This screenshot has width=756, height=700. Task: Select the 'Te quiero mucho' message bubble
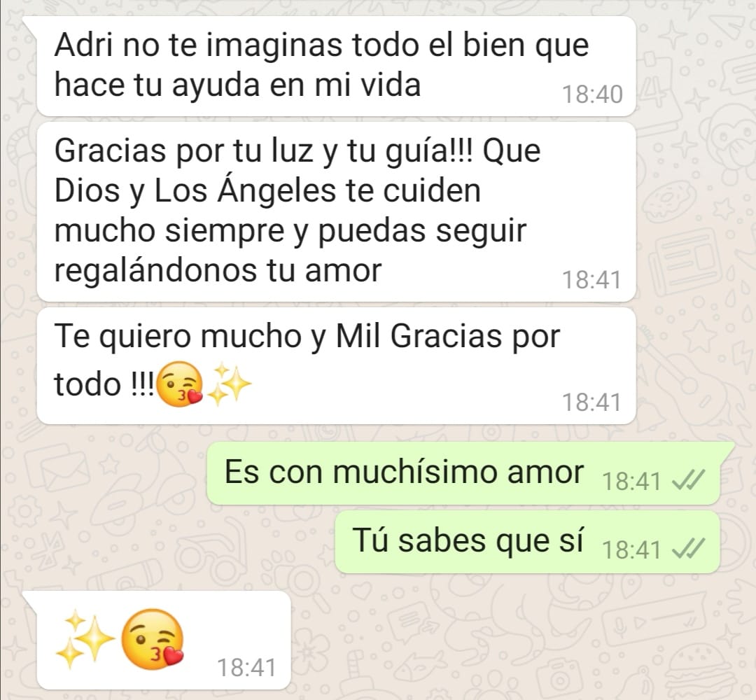(336, 366)
